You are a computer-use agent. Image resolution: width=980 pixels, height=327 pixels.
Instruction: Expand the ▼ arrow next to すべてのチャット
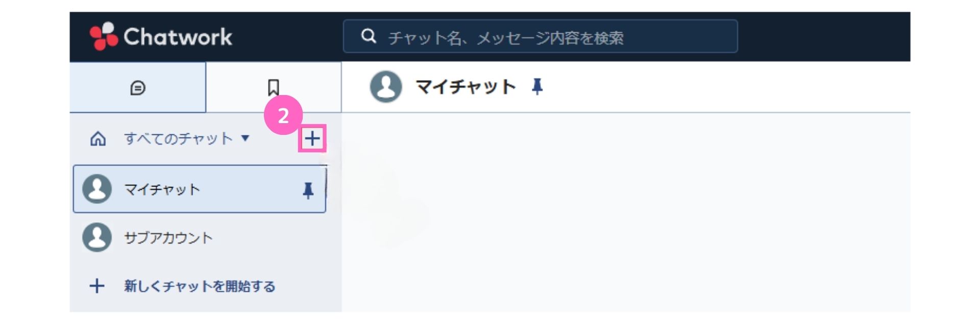pyautogui.click(x=245, y=138)
